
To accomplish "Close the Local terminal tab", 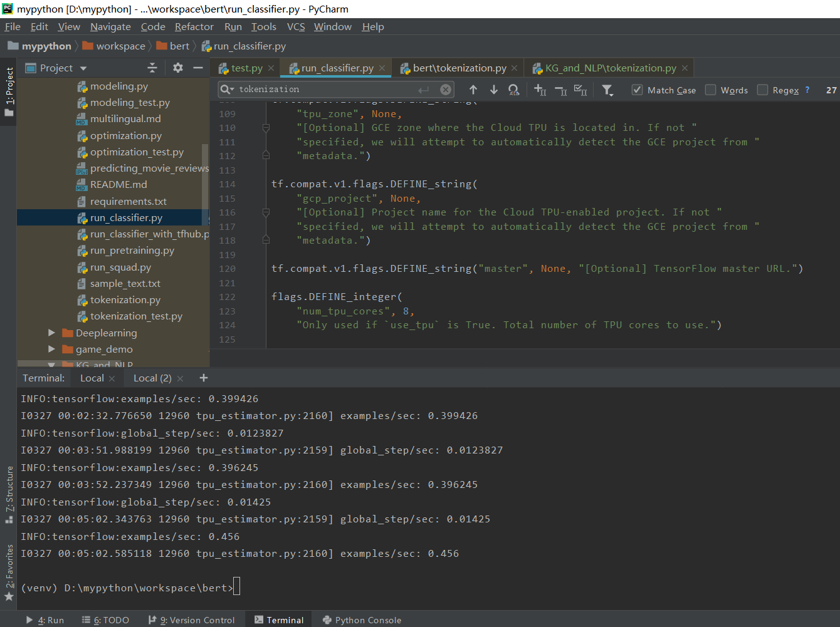I will [x=112, y=378].
